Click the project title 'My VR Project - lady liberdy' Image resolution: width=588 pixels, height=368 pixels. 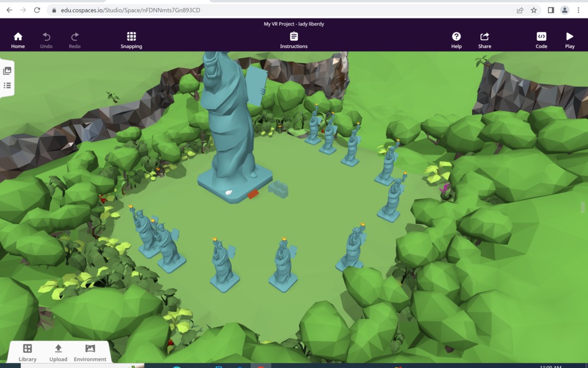(x=293, y=23)
